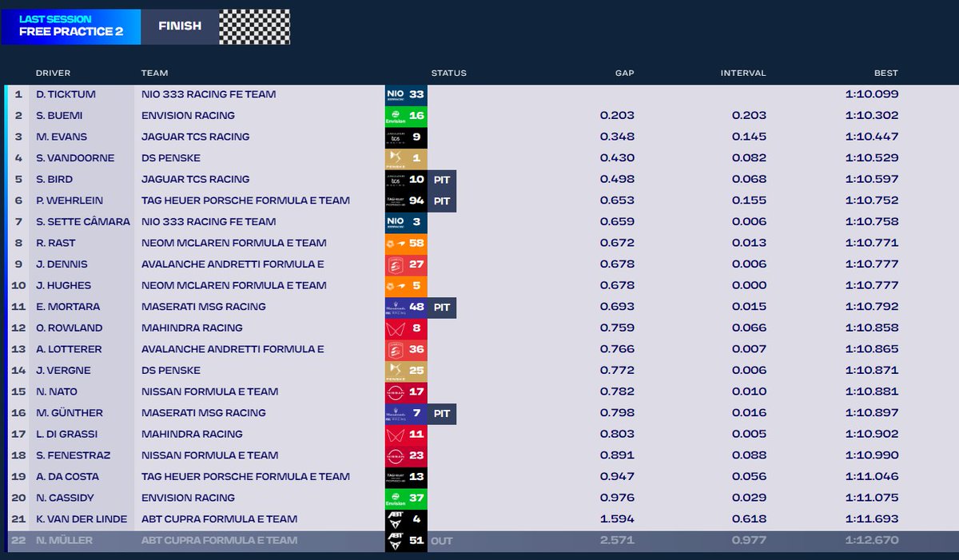This screenshot has width=959, height=560.
Task: Click the PIT status for M. Günther
Action: (442, 413)
